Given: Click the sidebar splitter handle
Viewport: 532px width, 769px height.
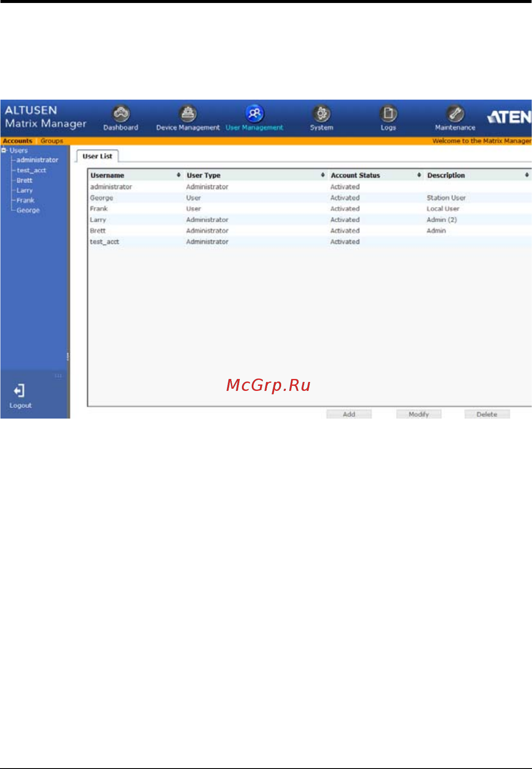Looking at the screenshot, I should (68, 357).
